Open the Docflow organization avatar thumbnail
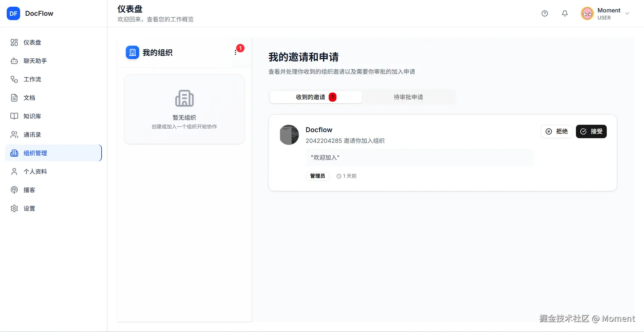Image resolution: width=644 pixels, height=332 pixels. (289, 134)
